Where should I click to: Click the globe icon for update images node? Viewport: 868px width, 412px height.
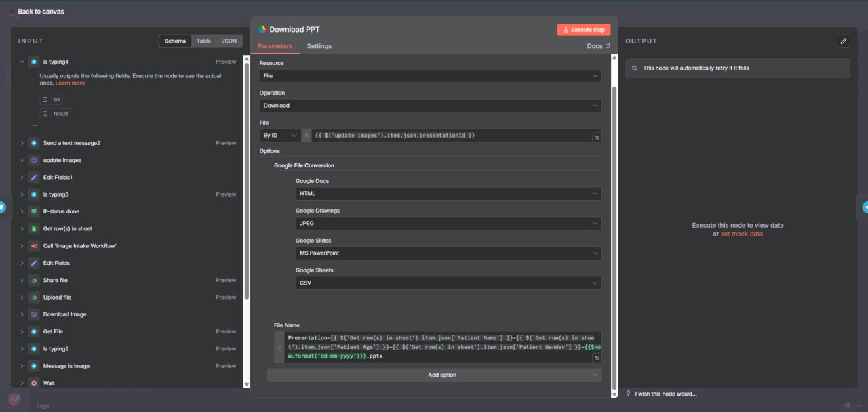pos(34,161)
